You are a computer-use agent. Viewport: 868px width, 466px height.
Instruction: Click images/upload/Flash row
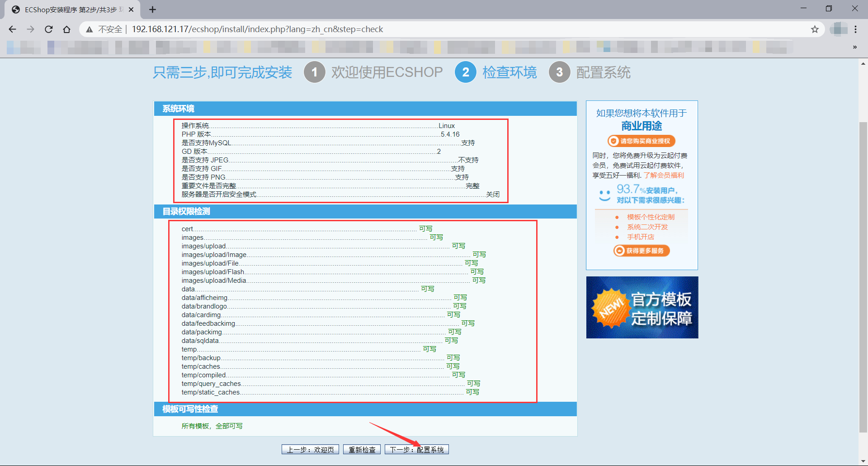pos(333,272)
